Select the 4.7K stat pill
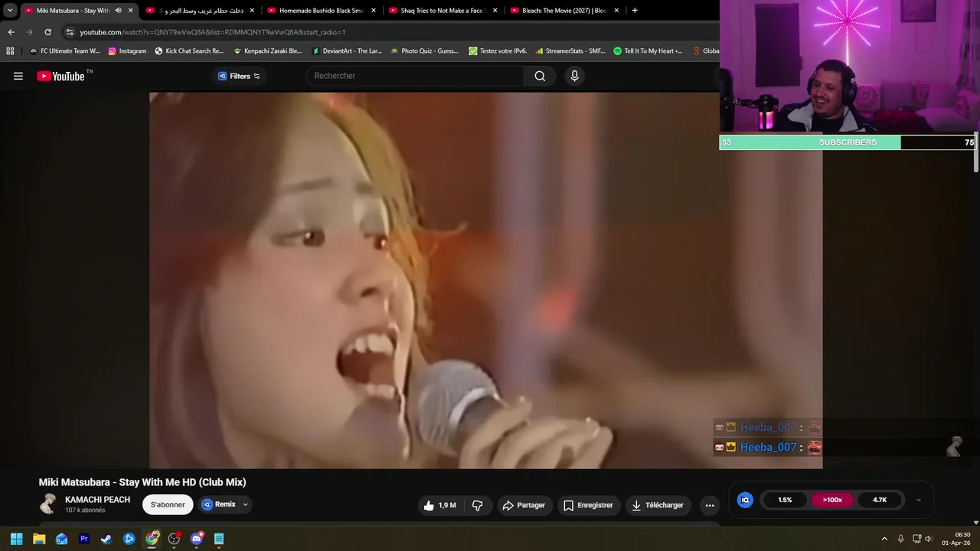 [x=880, y=500]
